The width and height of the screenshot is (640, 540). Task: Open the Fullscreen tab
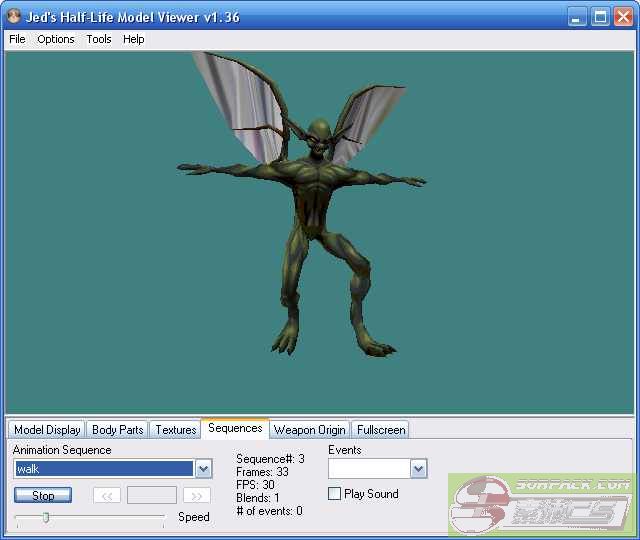380,430
